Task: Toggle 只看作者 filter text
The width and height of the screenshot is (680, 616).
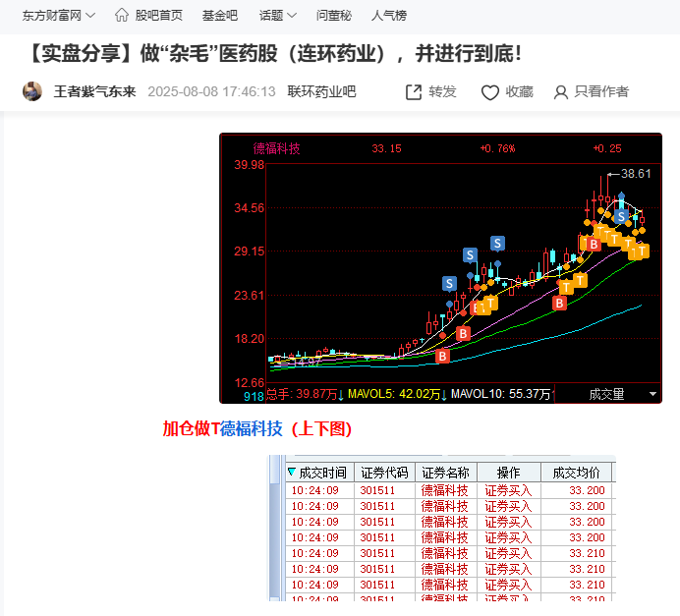Action: 601,91
